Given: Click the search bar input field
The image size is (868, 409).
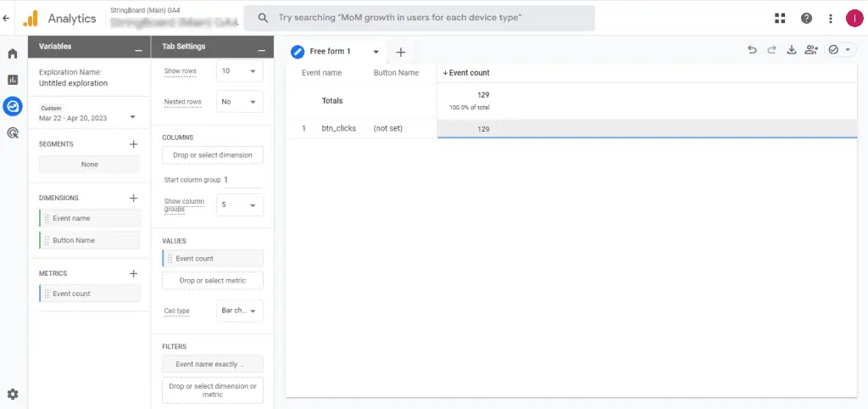Looking at the screenshot, I should coord(419,19).
